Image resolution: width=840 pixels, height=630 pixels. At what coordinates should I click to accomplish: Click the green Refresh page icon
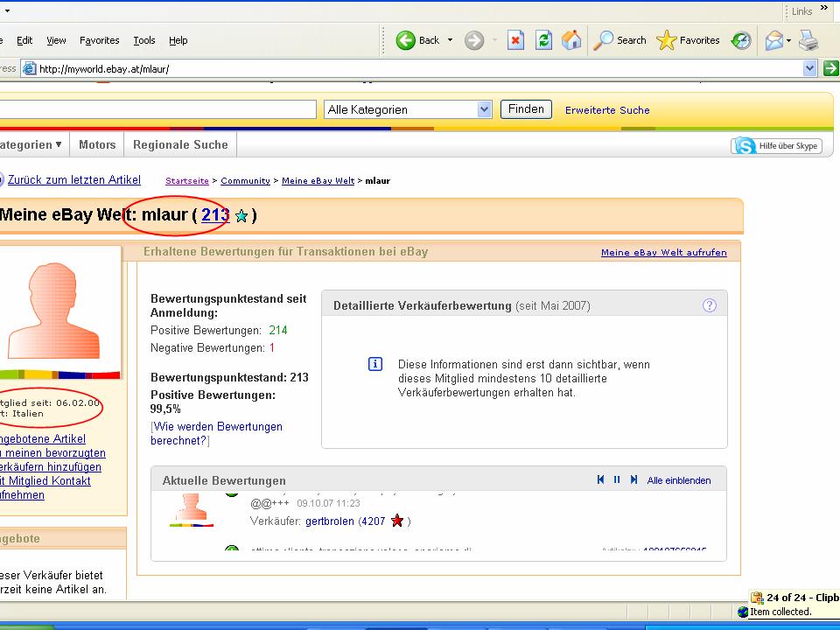point(543,40)
